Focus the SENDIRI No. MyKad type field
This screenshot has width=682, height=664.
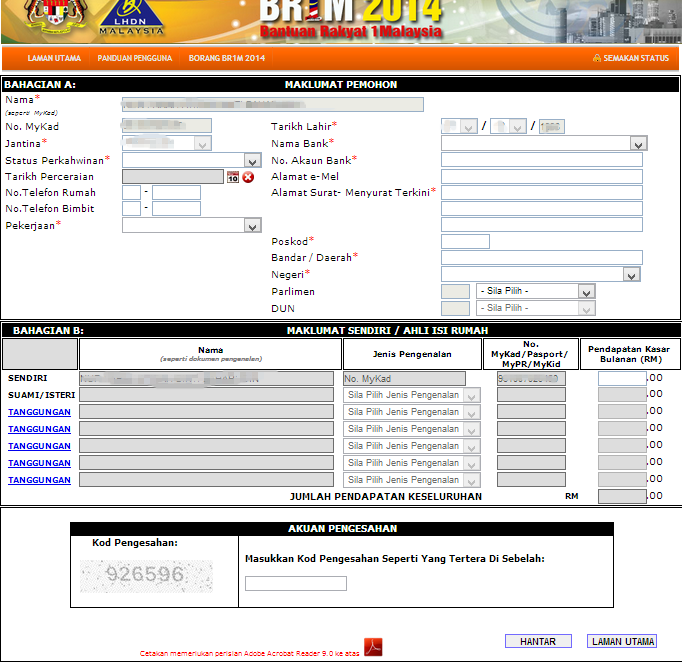tap(404, 378)
